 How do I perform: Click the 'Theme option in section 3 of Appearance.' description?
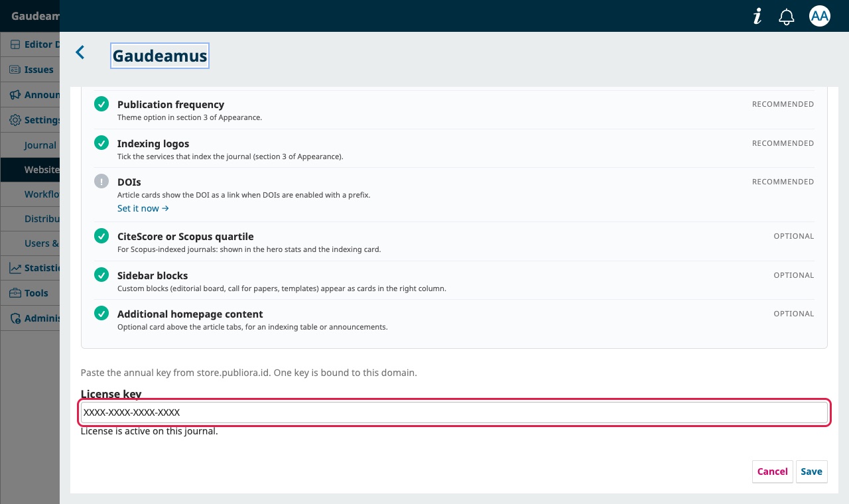pos(190,117)
